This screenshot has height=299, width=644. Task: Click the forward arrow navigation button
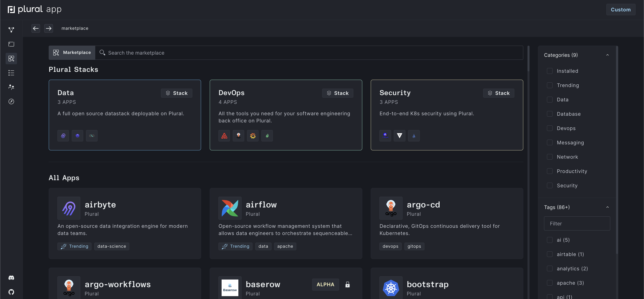click(49, 28)
